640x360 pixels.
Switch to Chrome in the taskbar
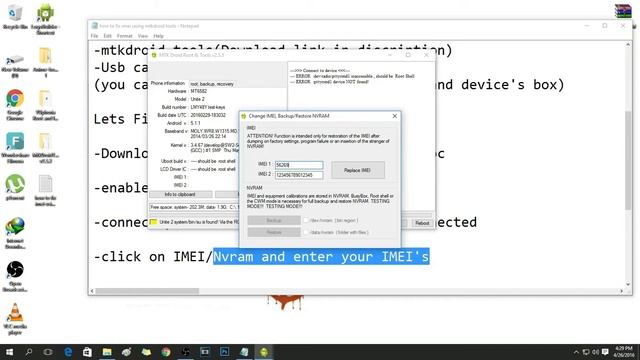(166, 352)
